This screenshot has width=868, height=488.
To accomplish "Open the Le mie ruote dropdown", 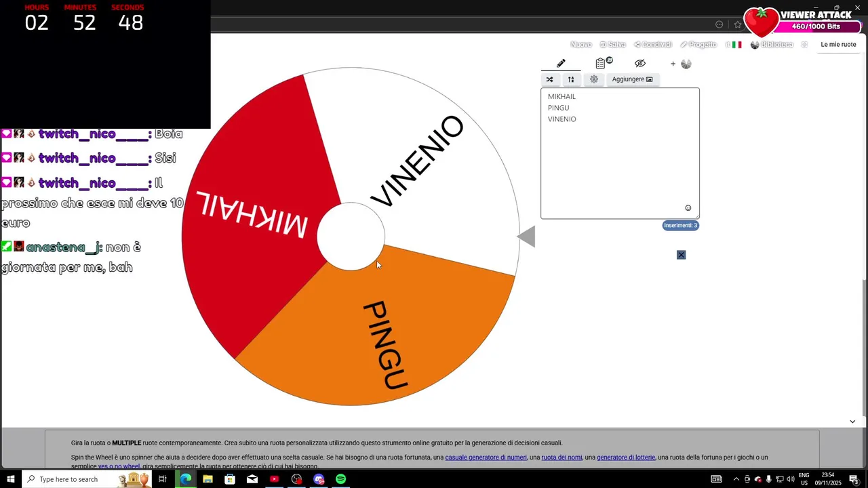I will coord(838,45).
